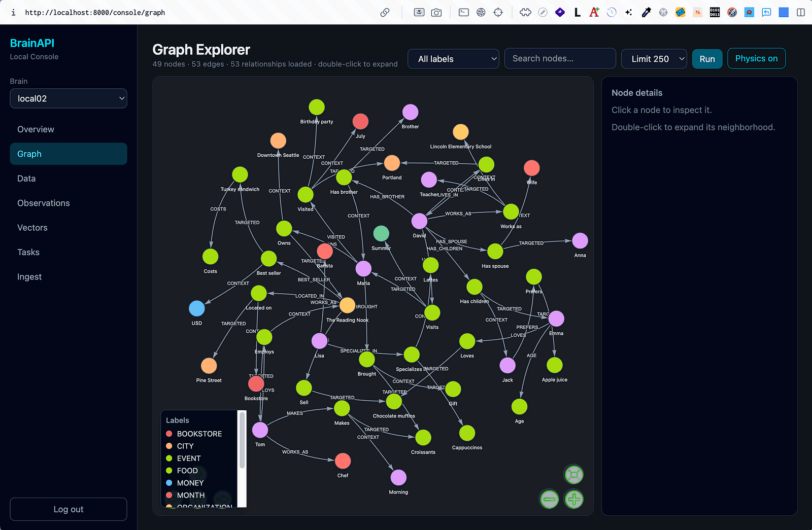The image size is (812, 530).
Task: Click the purple diamond extension icon
Action: tap(560, 12)
